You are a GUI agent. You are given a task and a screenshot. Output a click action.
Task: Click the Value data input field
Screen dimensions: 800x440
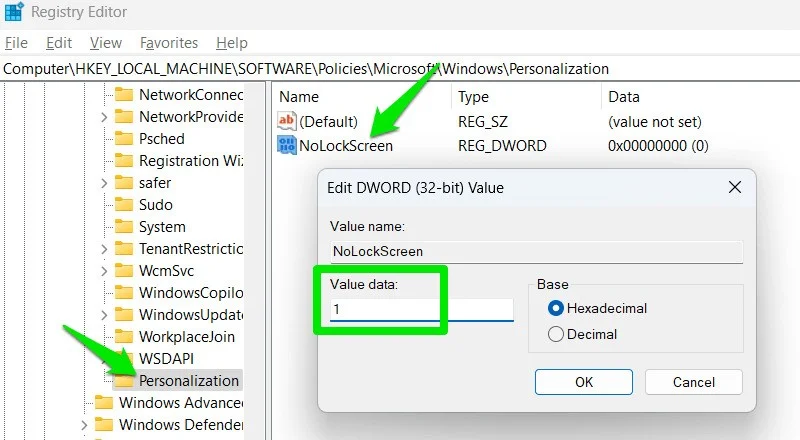pyautogui.click(x=421, y=310)
